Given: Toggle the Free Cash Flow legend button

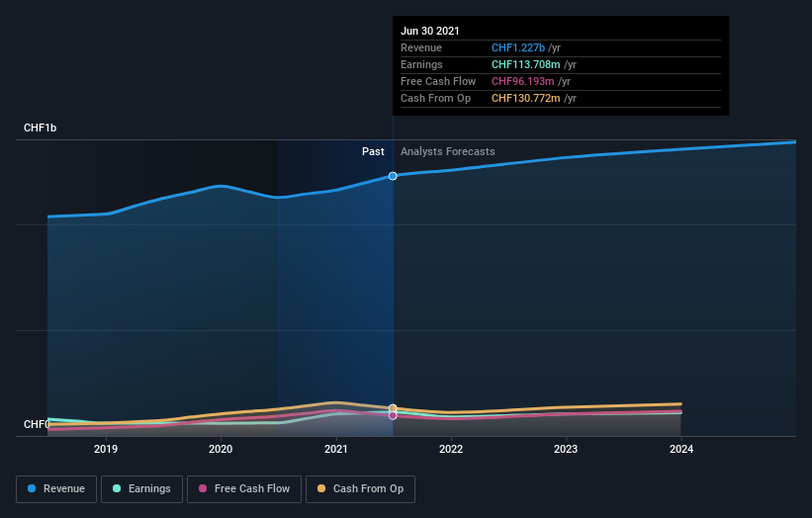Looking at the screenshot, I should pos(244,489).
